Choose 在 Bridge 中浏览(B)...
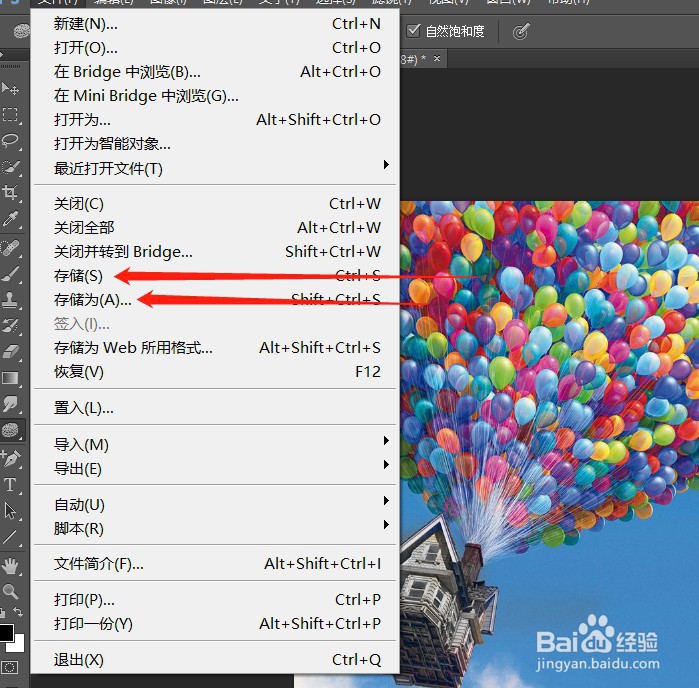This screenshot has width=699, height=688. (x=215, y=72)
